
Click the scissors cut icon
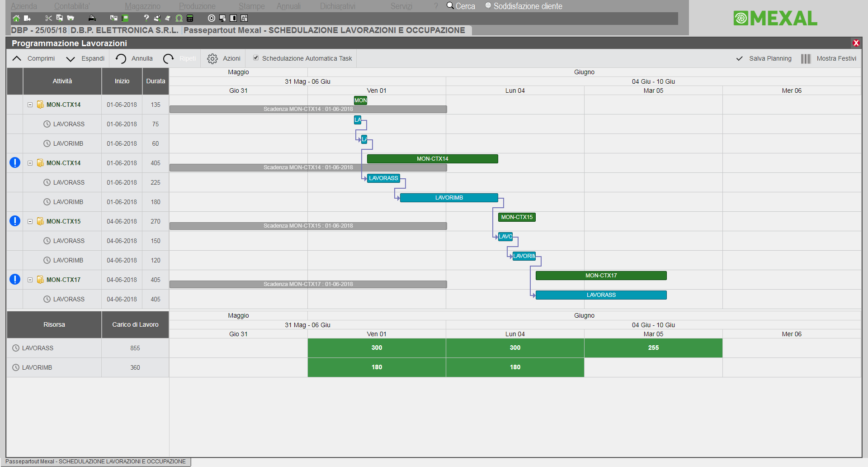pos(48,18)
